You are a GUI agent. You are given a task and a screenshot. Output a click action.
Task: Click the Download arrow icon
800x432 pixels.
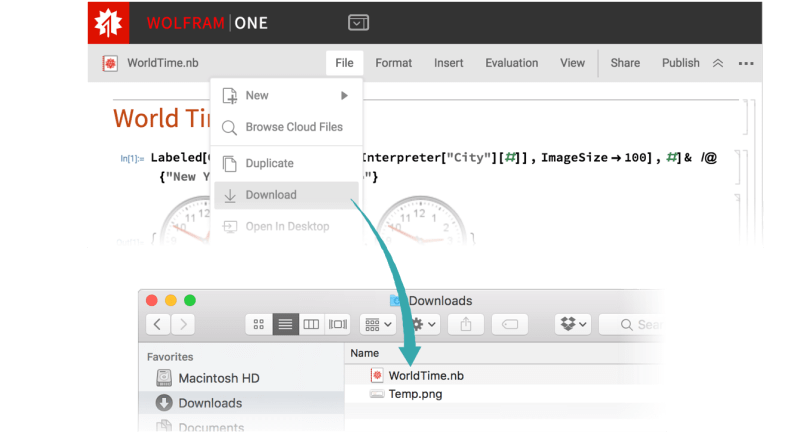pos(230,195)
